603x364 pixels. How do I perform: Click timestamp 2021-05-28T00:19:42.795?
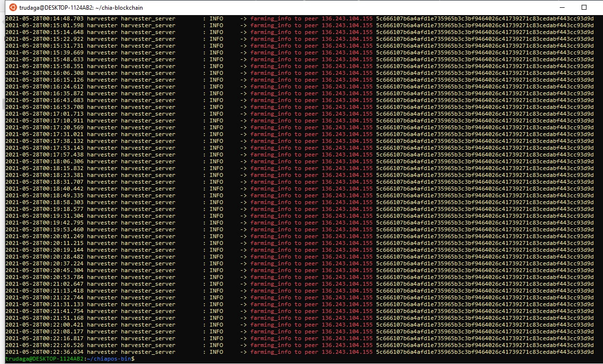coord(44,223)
